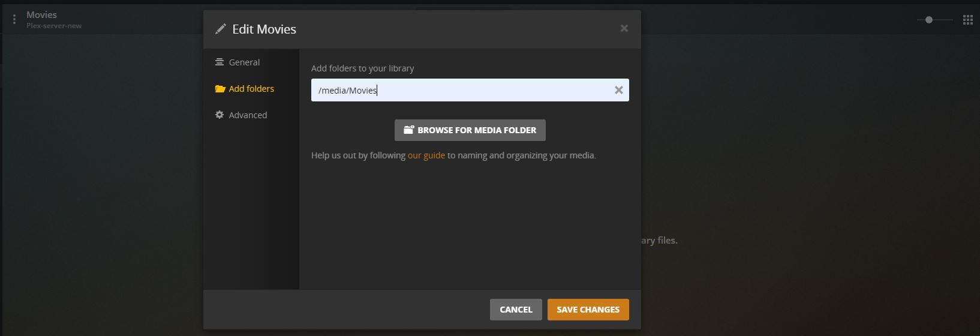Click the General section lines icon
Screen dimensions: 980x336
[x=220, y=62]
